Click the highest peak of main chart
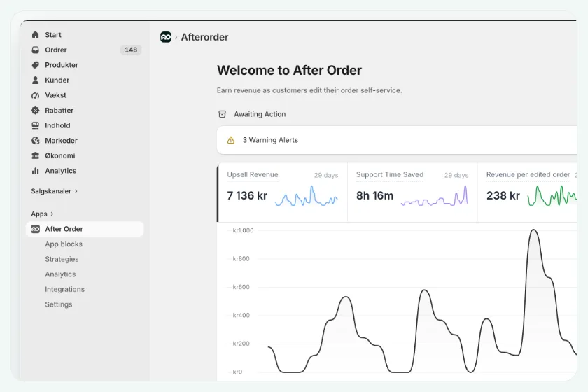This screenshot has width=588, height=392. [x=533, y=230]
